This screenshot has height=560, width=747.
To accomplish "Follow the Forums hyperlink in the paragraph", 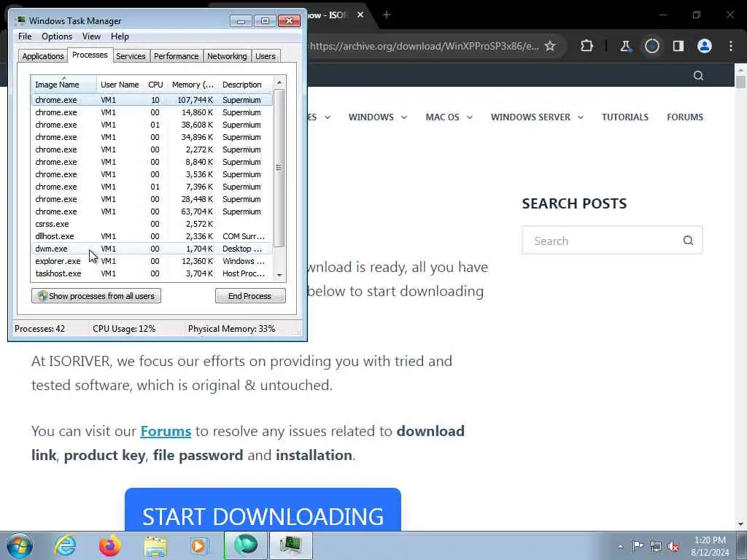I will pyautogui.click(x=166, y=431).
